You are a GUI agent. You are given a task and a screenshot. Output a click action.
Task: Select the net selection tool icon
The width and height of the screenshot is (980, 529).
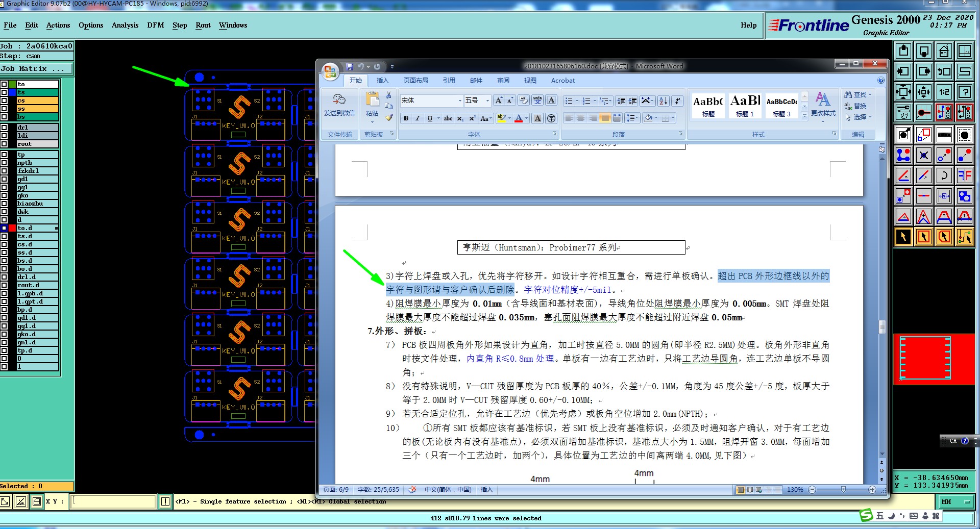[964, 237]
